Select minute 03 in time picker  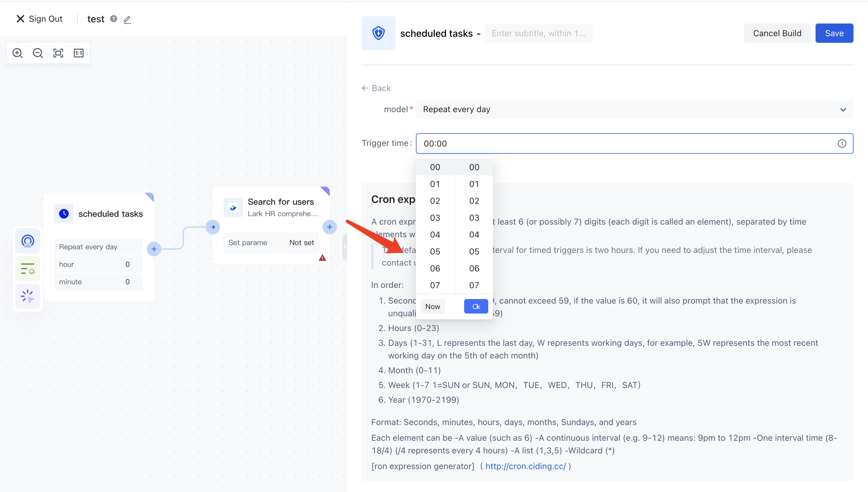[x=474, y=218]
